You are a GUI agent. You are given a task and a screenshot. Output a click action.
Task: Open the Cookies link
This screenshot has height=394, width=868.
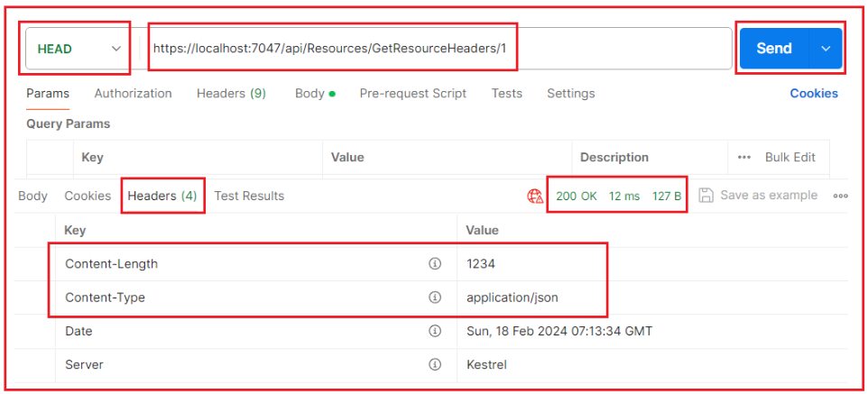(x=814, y=94)
